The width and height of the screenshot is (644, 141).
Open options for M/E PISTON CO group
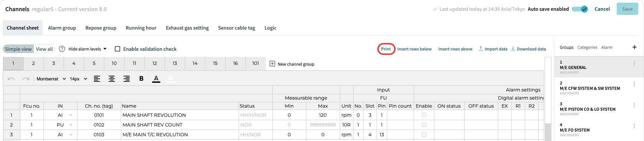pyautogui.click(x=634, y=105)
